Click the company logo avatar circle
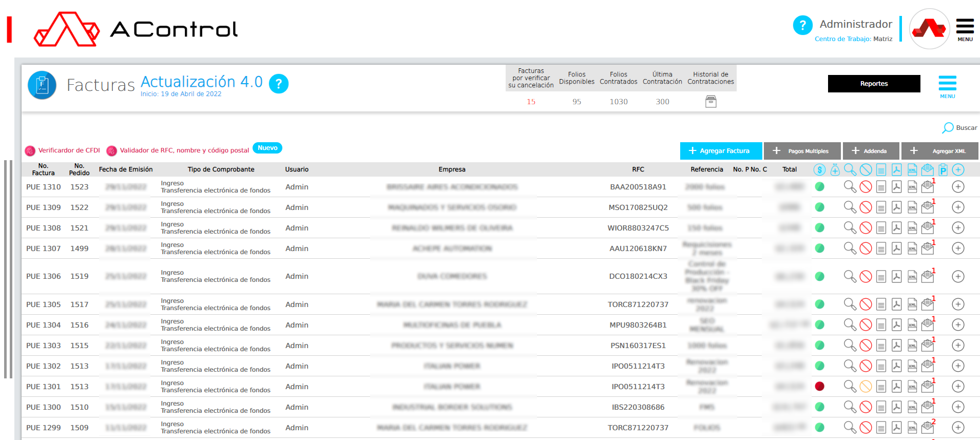 (x=930, y=29)
